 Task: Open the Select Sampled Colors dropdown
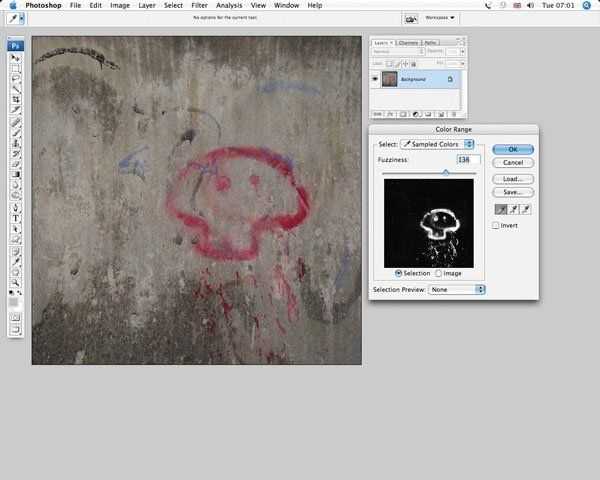pyautogui.click(x=437, y=144)
